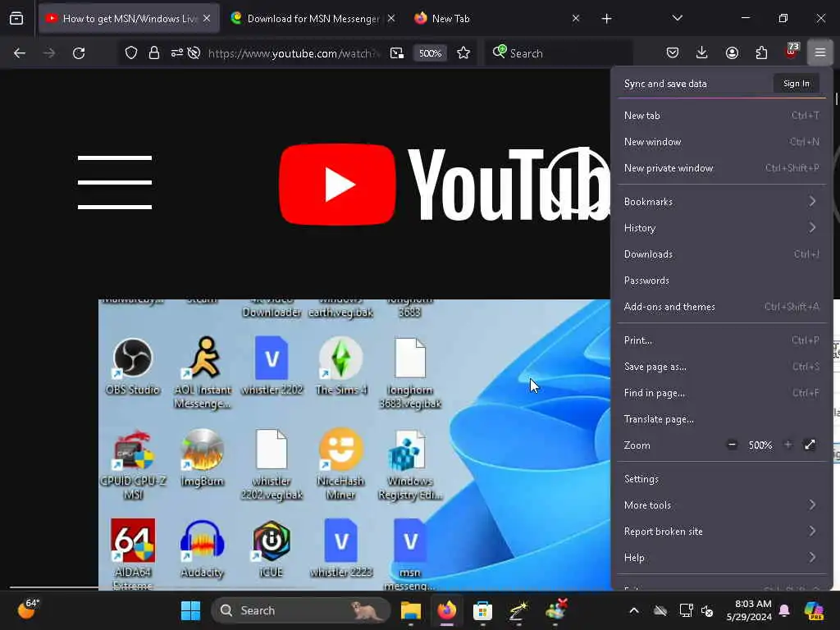Viewport: 840px width, 630px height.
Task: Choose New tab in the menu
Action: (722, 116)
